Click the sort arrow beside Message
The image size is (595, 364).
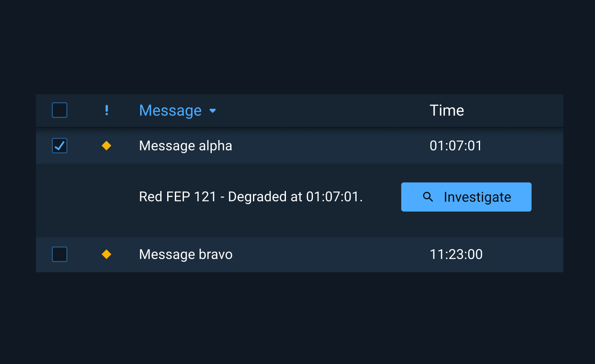tap(213, 111)
